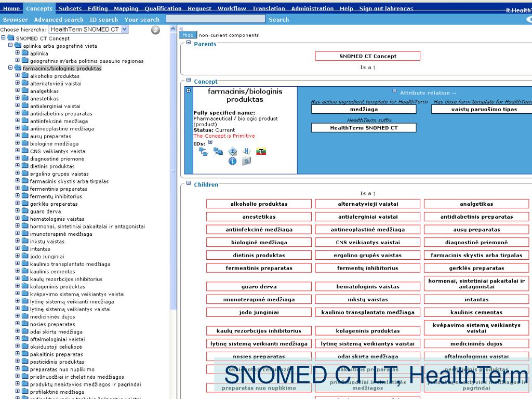Hide non-current components
The height and width of the screenshot is (399, 532).
coord(188,35)
